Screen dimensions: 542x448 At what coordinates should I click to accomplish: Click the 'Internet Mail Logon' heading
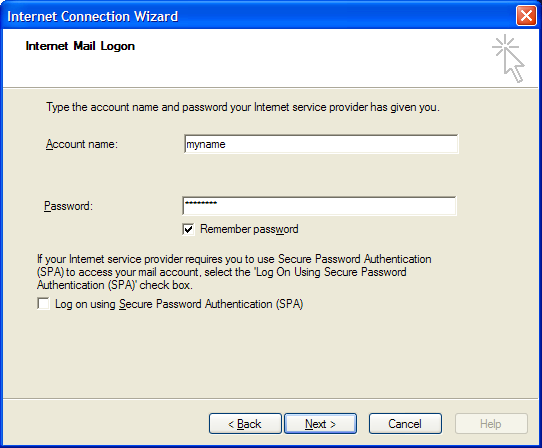pyautogui.click(x=80, y=46)
